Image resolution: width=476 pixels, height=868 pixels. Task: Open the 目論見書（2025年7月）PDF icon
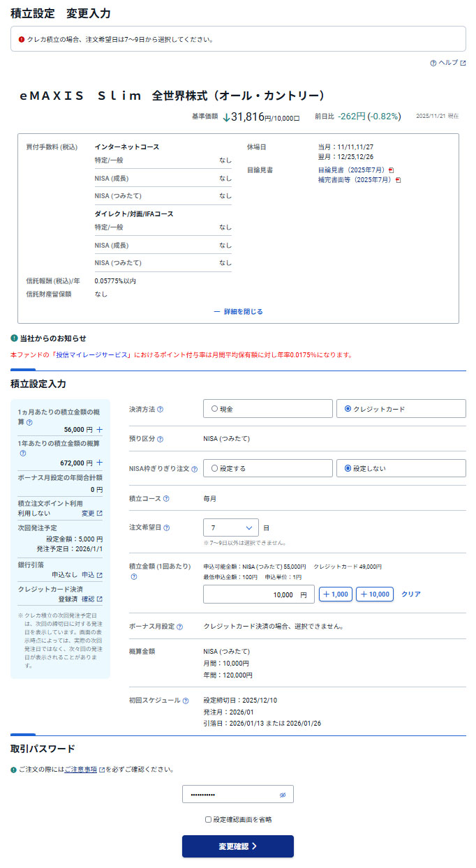coord(392,170)
